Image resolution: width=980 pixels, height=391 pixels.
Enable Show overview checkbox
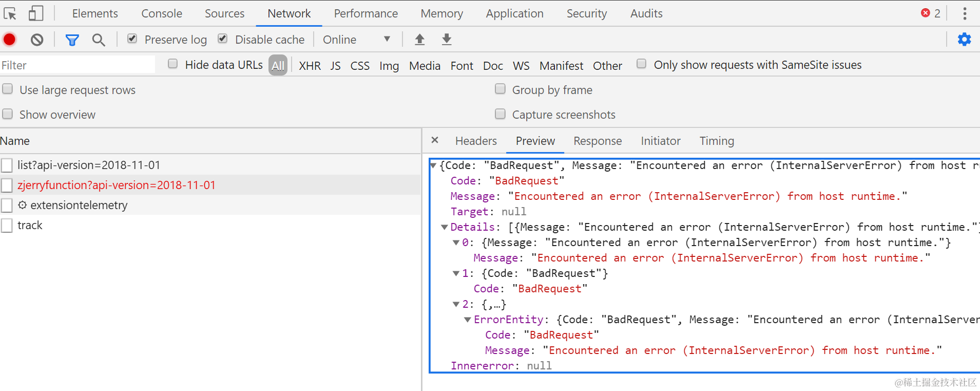[8, 114]
